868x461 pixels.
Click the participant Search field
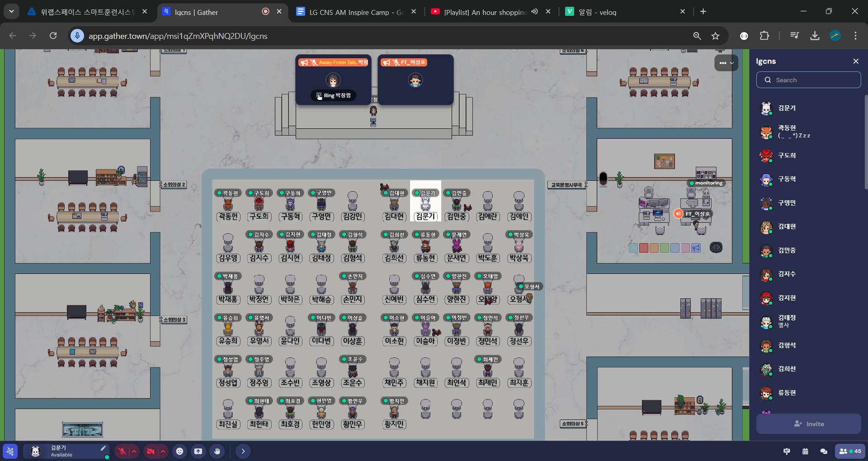[809, 80]
